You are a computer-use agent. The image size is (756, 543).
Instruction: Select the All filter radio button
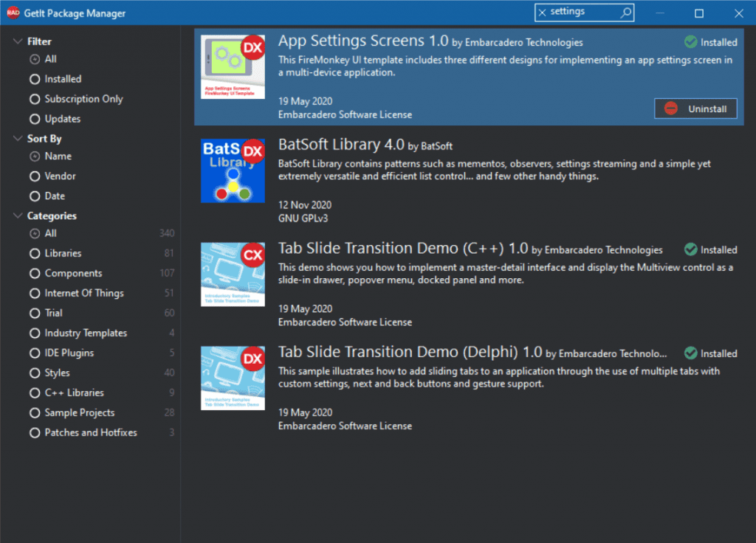35,59
